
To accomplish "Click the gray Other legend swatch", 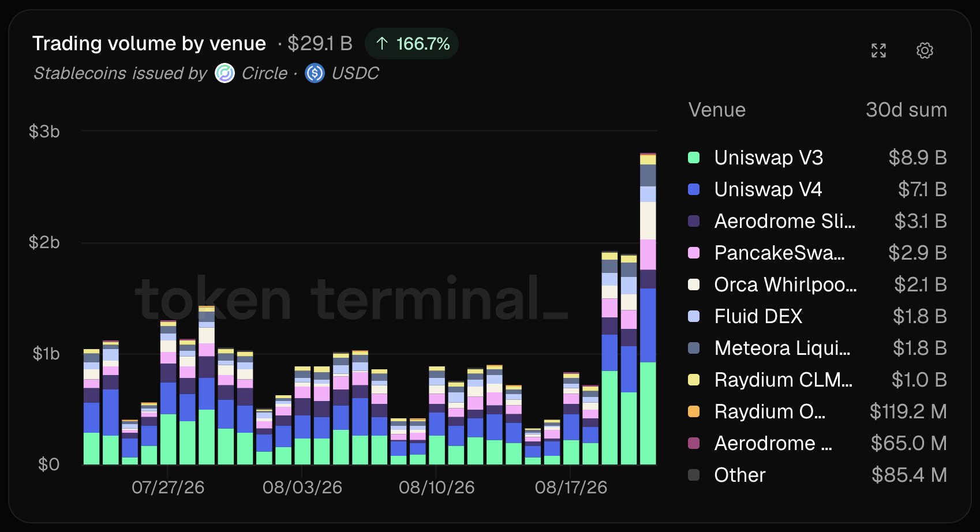I will [x=694, y=475].
